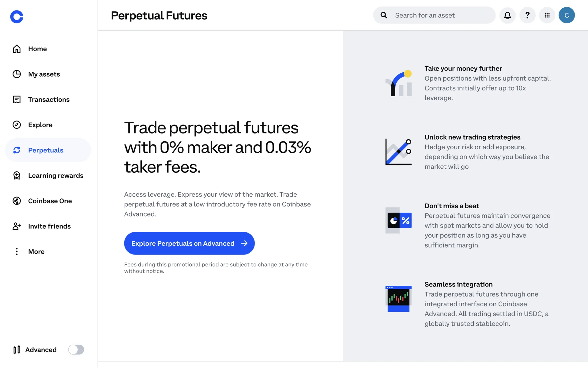Image resolution: width=588 pixels, height=368 pixels.
Task: Click the search magnifier icon
Action: pos(384,15)
